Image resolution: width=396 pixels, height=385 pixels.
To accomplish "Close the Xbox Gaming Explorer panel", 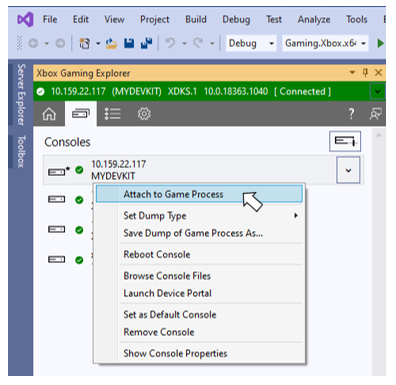I will pos(378,72).
